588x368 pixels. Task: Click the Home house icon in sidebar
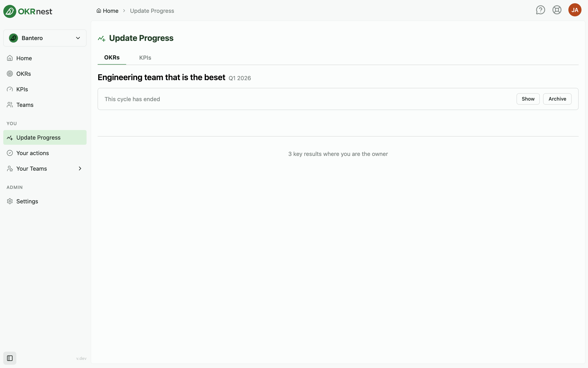(x=10, y=58)
